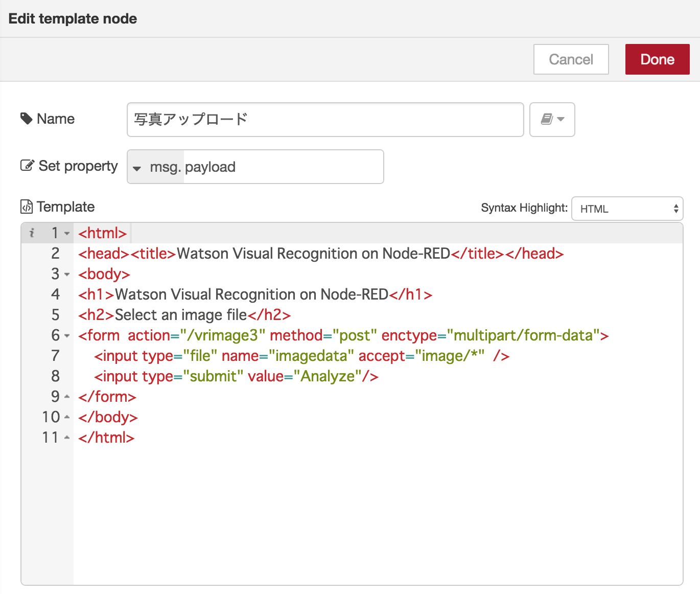Click the Cancel button
The height and width of the screenshot is (594, 700).
point(571,59)
